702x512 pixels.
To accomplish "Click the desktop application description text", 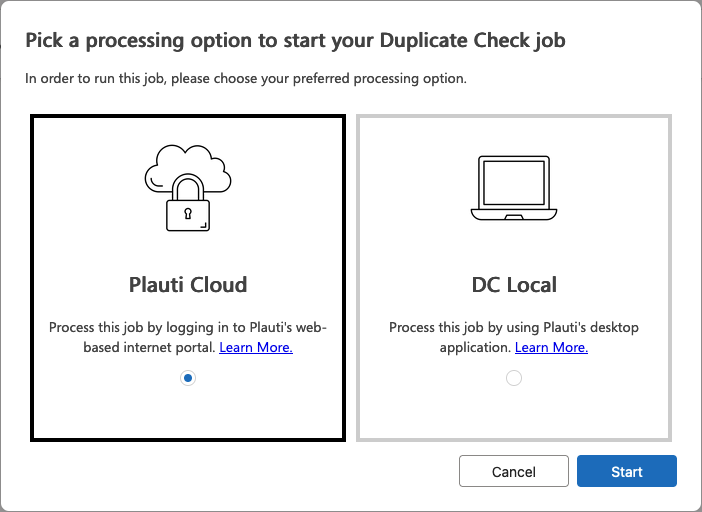I will point(514,337).
